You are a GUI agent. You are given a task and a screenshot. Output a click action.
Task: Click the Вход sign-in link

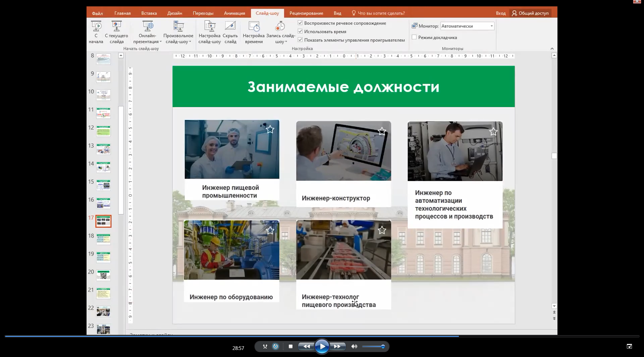click(x=500, y=13)
